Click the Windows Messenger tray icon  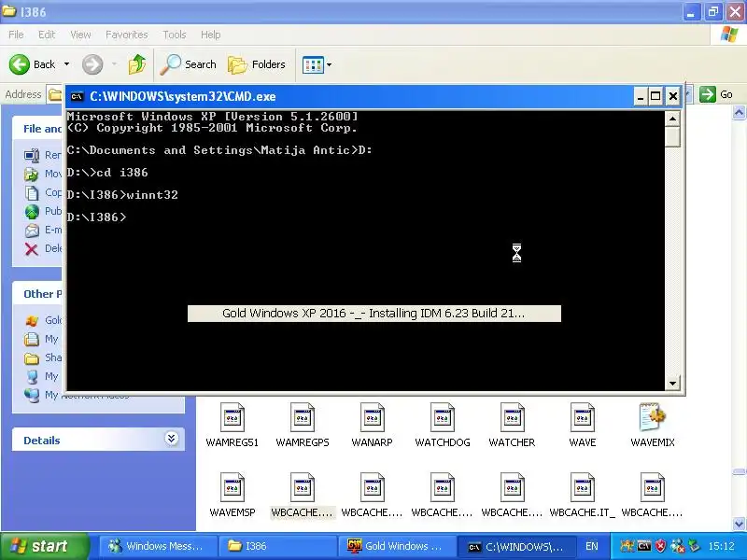tap(677, 546)
